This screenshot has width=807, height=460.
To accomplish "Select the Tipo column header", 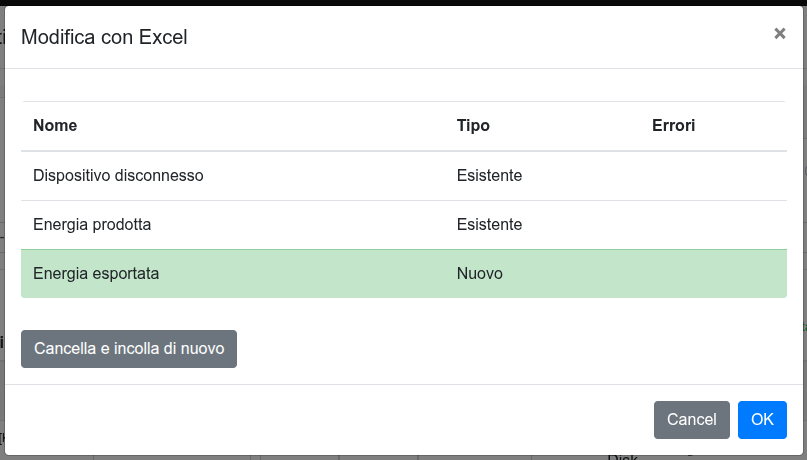I will 473,126.
